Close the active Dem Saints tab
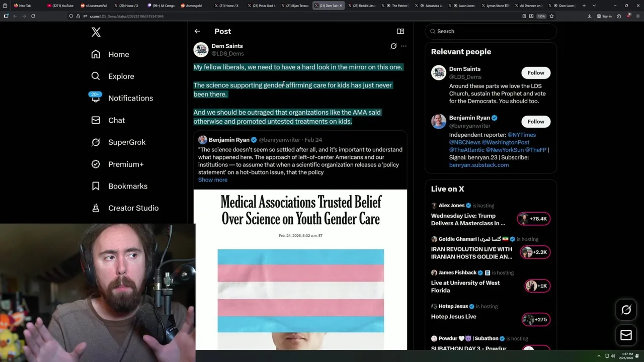The image size is (644, 362). (x=341, y=6)
